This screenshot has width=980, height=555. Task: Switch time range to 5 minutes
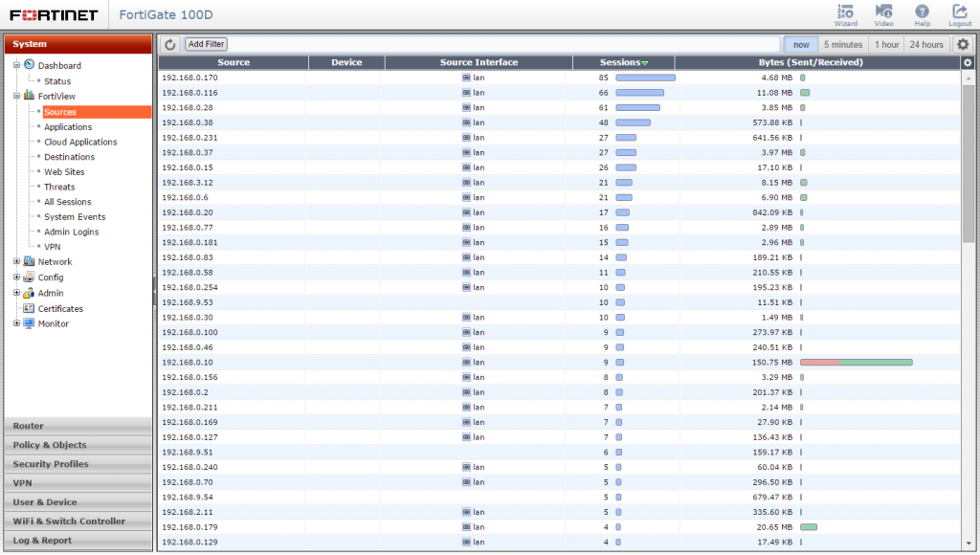pyautogui.click(x=843, y=44)
